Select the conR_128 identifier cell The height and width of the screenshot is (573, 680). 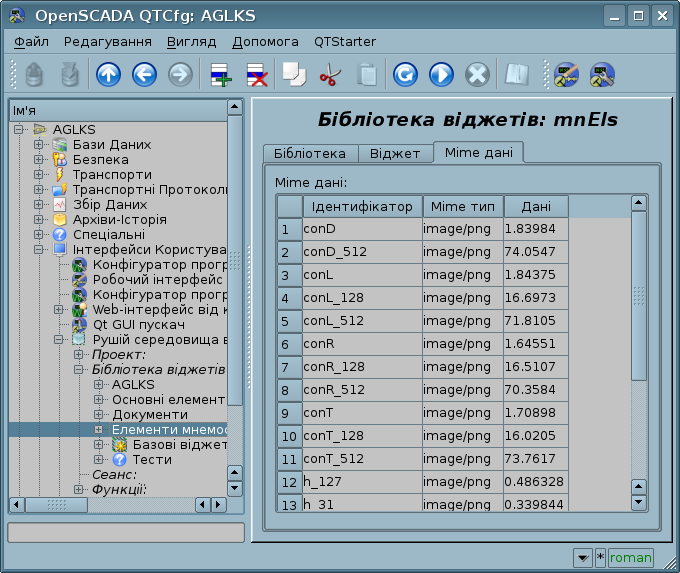click(362, 367)
